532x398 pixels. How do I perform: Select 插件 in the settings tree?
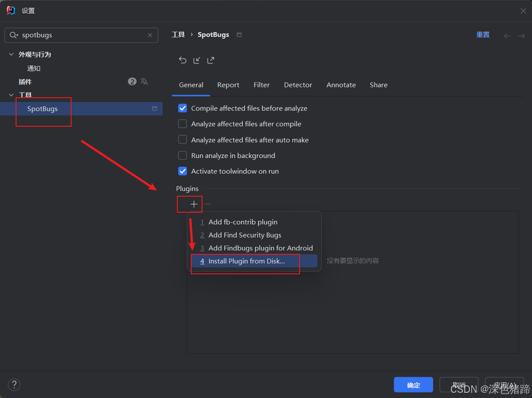(x=25, y=82)
